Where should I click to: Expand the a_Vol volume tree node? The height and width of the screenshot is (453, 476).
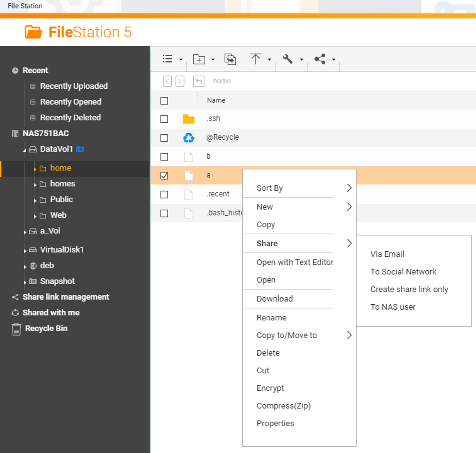click(x=25, y=232)
